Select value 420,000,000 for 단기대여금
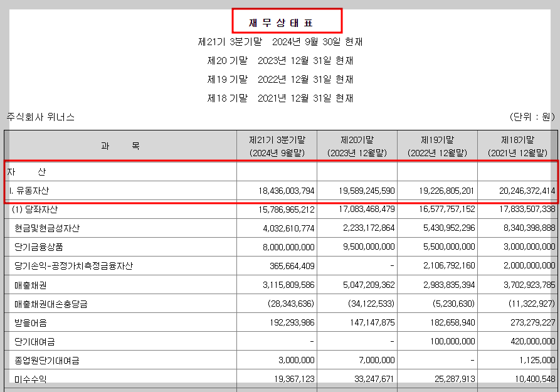The width and height of the screenshot is (560, 392). click(x=533, y=342)
